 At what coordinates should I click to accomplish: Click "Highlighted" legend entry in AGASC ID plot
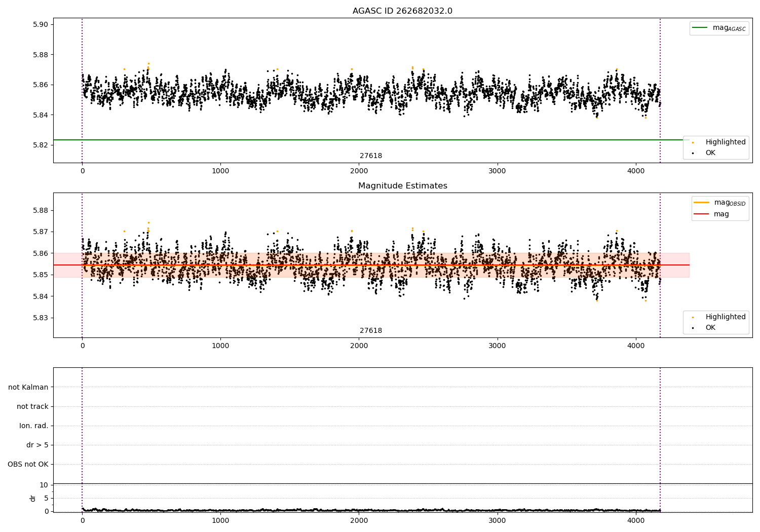coord(726,142)
